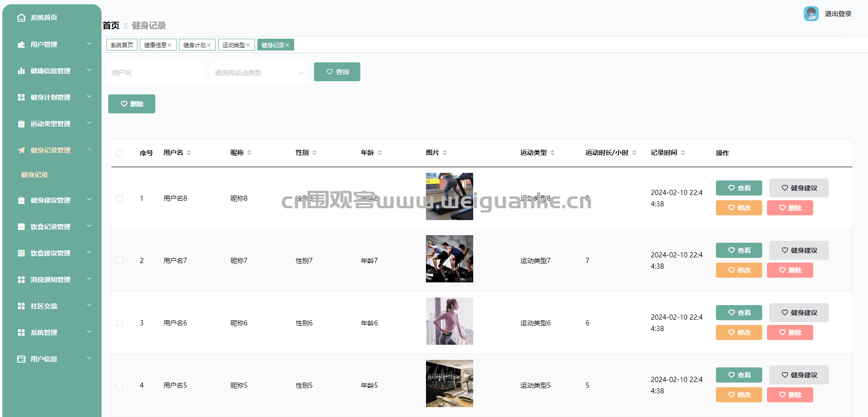Select the checkbox for row 用户名6
868x417 pixels.
coord(119,323)
